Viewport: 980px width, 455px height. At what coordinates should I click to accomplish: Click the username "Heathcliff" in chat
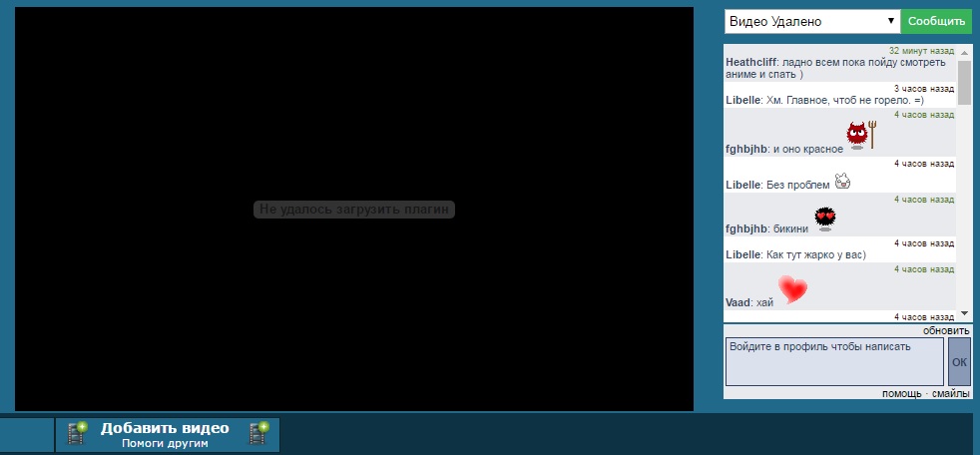(750, 63)
